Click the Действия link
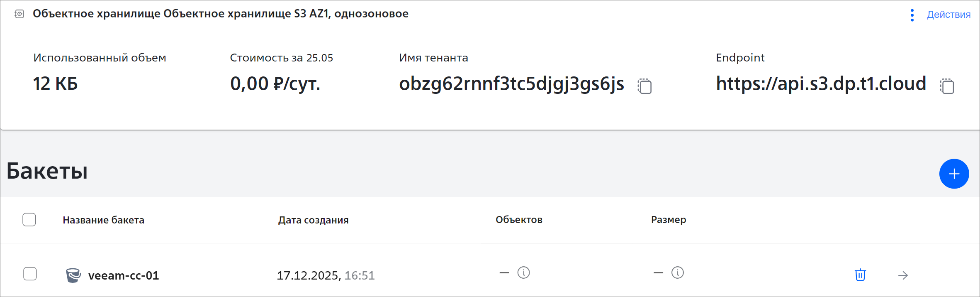 [x=948, y=15]
